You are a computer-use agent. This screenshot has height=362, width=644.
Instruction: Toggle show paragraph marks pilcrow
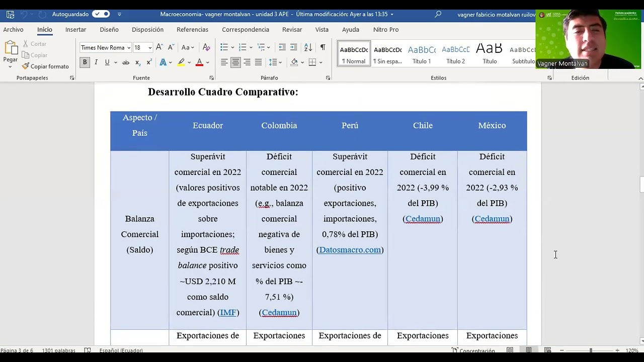[x=323, y=47]
